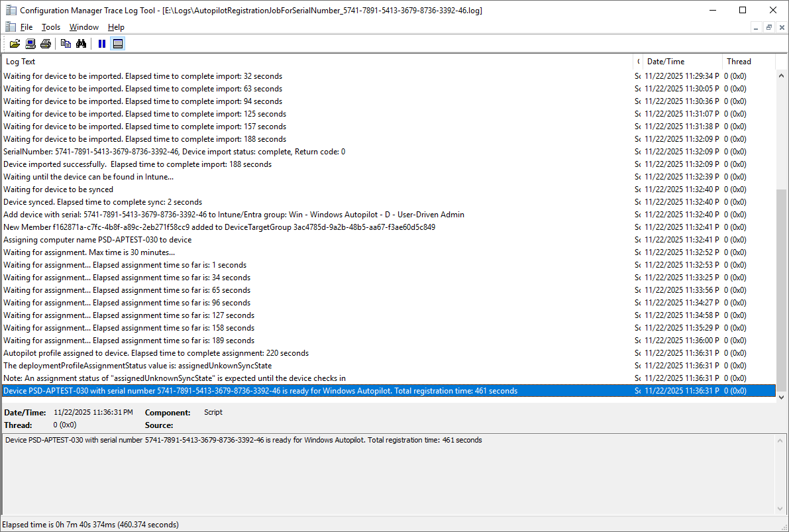789x532 pixels.
Task: Select the 'Autopilot profile assigned to device' row
Action: (x=388, y=353)
